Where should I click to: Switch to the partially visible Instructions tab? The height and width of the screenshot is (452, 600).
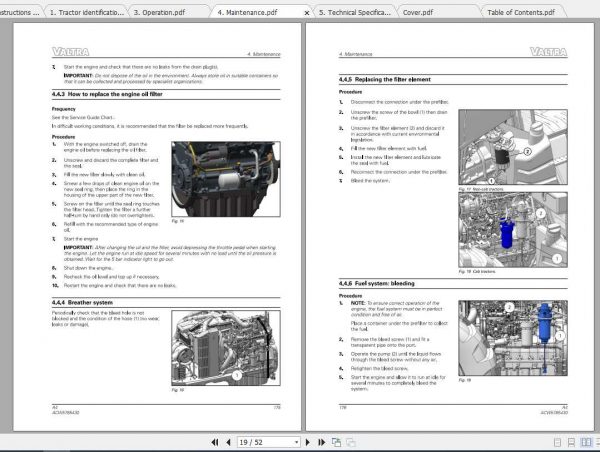(19, 12)
